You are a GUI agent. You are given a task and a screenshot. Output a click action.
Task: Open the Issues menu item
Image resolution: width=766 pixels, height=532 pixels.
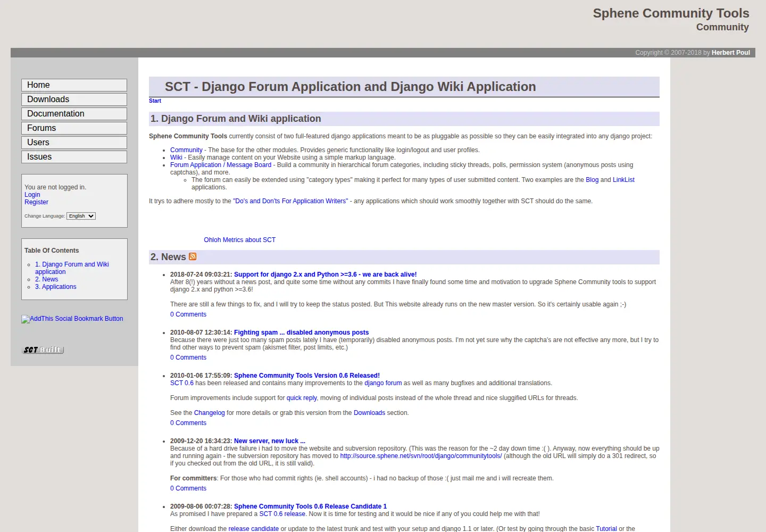click(74, 157)
